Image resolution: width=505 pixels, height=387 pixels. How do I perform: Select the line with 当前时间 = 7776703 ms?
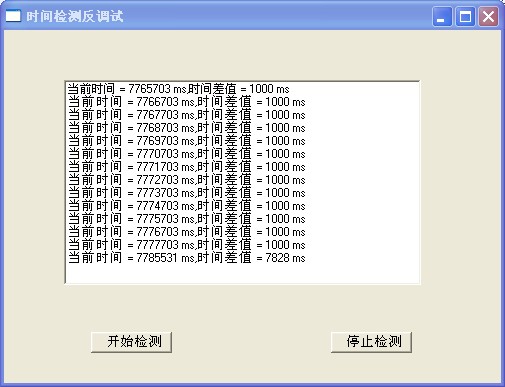187,232
